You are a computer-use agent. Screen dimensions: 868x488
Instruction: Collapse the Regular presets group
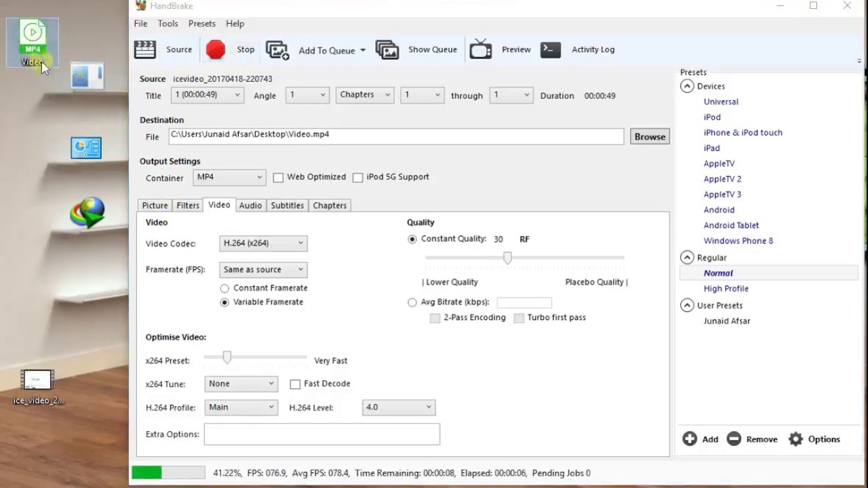tap(687, 258)
